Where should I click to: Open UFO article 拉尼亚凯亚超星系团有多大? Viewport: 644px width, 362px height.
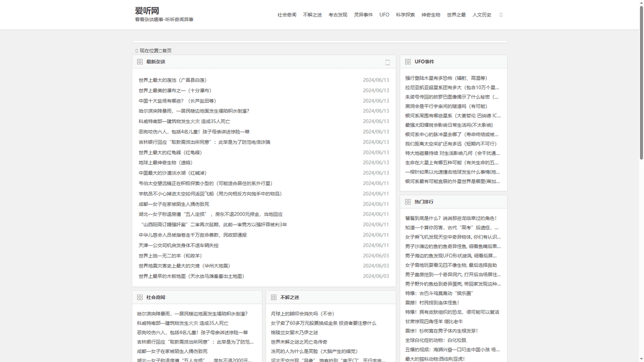pos(452,88)
